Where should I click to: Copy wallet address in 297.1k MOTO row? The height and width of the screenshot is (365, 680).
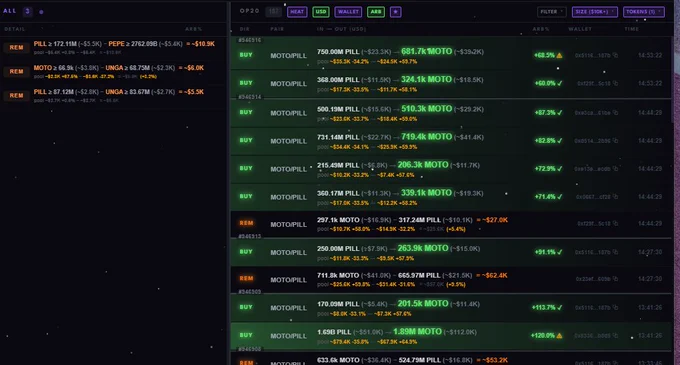615,224
